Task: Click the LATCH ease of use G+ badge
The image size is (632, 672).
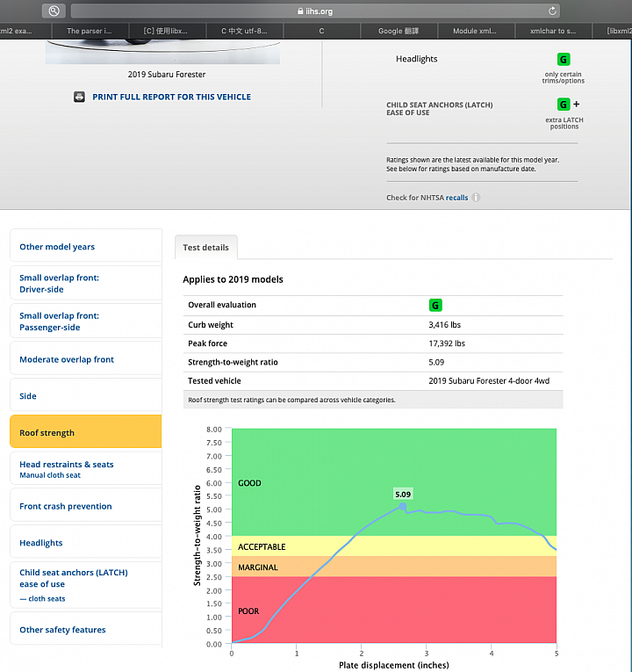Action: [568, 105]
